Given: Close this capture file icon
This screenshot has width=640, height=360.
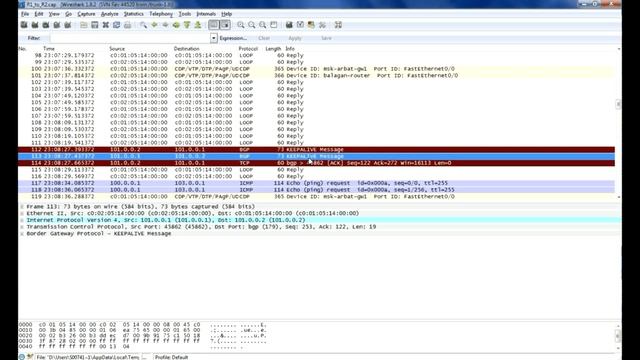Looking at the screenshot, I should pos(106,25).
